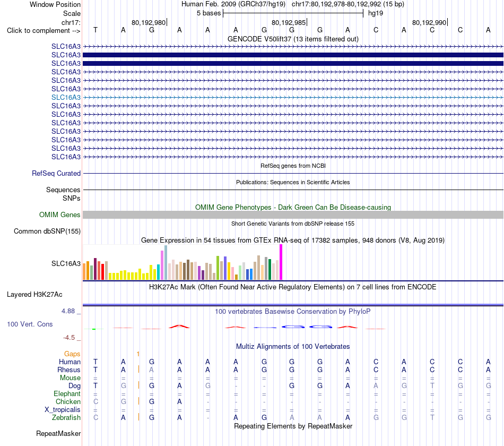The width and height of the screenshot is (504, 446).
Task: Open '100 vertebrates Basewise Conservation by PhyloP' title
Action: tap(293, 312)
